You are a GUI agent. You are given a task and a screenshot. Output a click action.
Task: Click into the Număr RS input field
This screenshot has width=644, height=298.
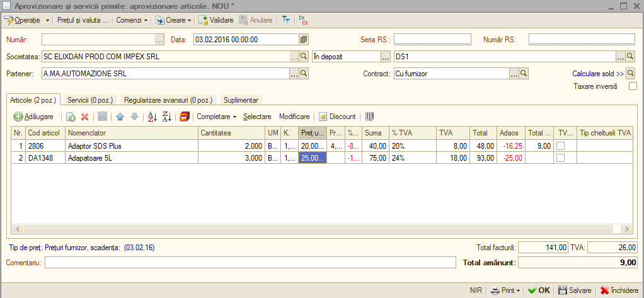pyautogui.click(x=582, y=40)
